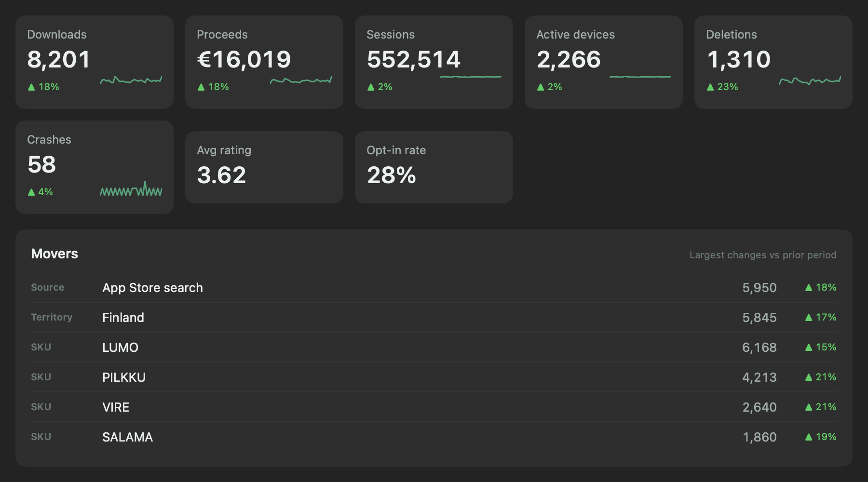This screenshot has height=482, width=868.
Task: Click the Deletions value 1,310
Action: click(x=738, y=60)
